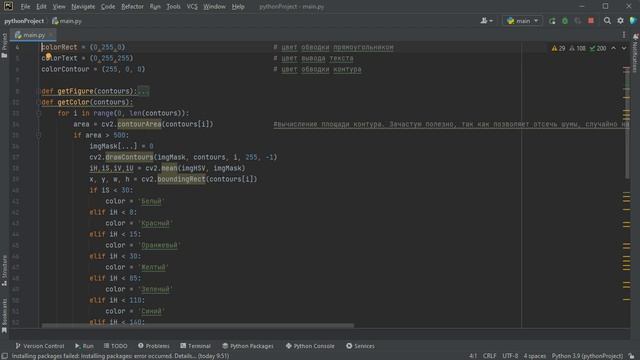Open the Run menu
Image resolution: width=640 pixels, height=360 pixels.
tap(155, 7)
